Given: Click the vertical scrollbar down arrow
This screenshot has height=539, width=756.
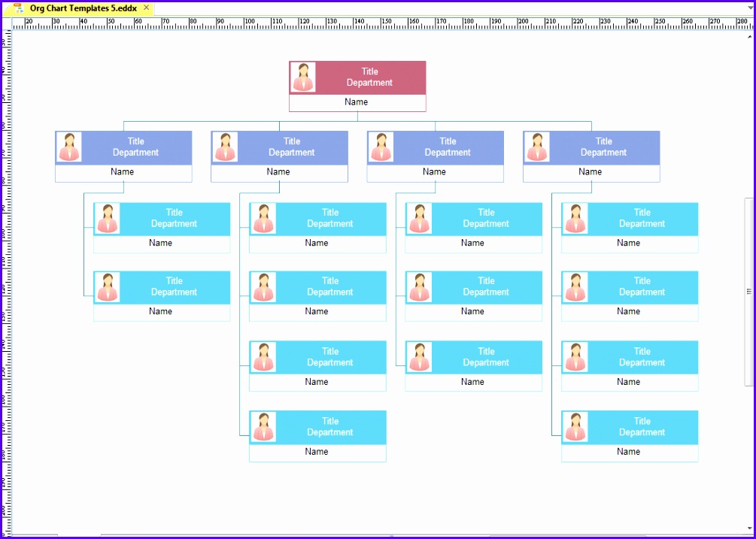Looking at the screenshot, I should 749,527.
